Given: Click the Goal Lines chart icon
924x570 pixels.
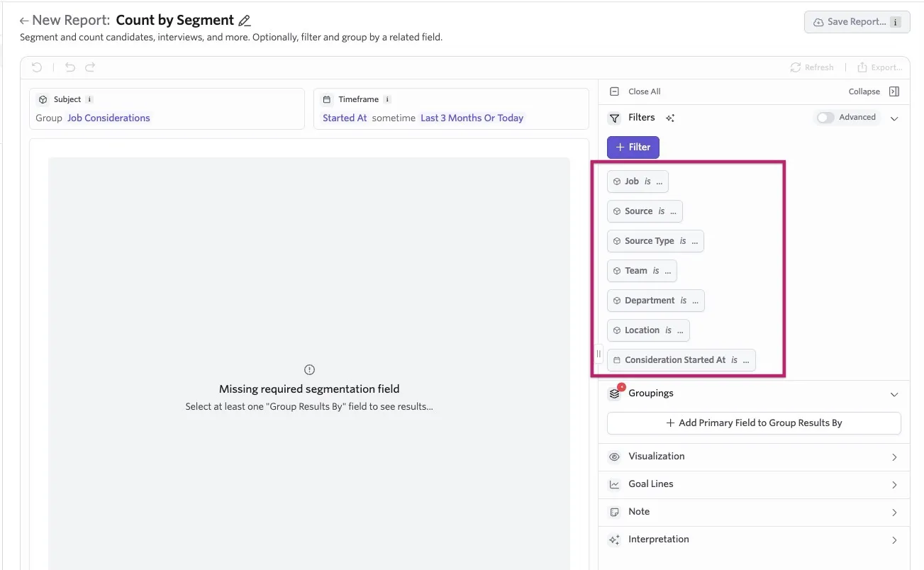Looking at the screenshot, I should tap(615, 484).
